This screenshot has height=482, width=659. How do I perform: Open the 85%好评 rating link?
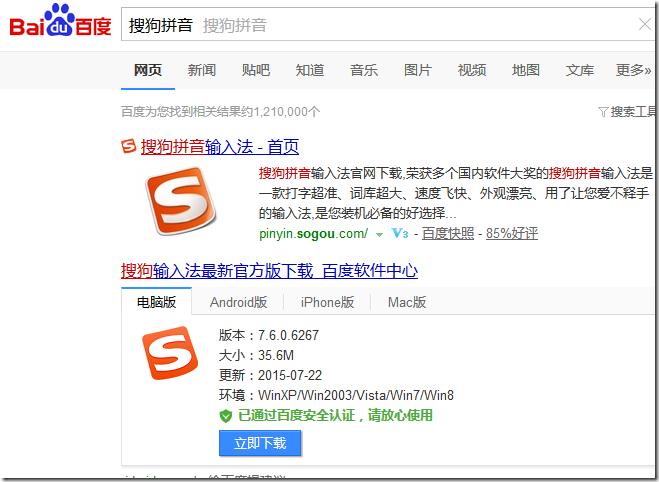click(512, 233)
